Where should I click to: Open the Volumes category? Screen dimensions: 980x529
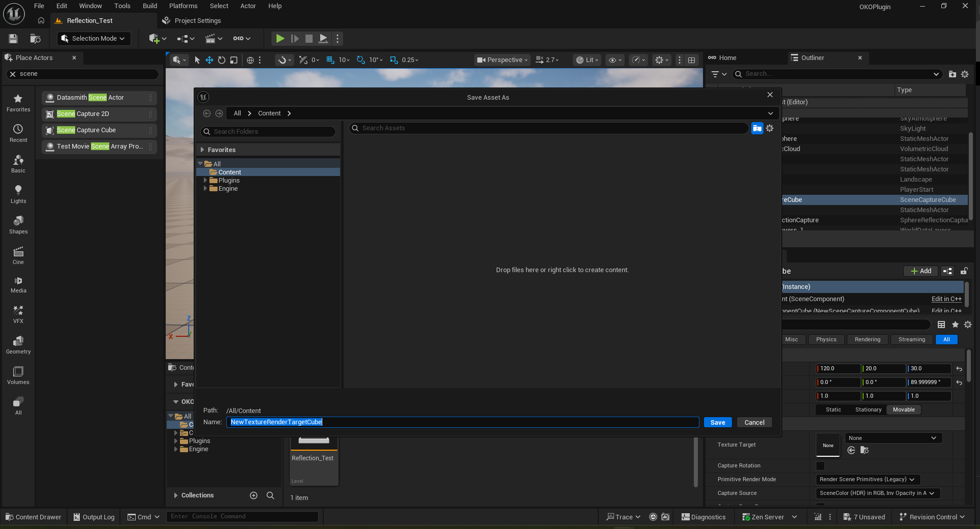click(x=18, y=375)
